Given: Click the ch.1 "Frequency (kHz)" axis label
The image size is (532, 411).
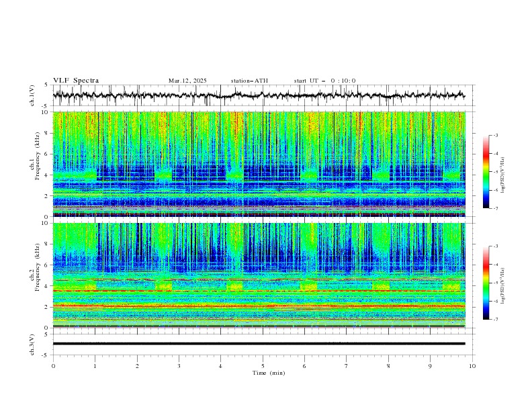Looking at the screenshot, I should pyautogui.click(x=38, y=157).
